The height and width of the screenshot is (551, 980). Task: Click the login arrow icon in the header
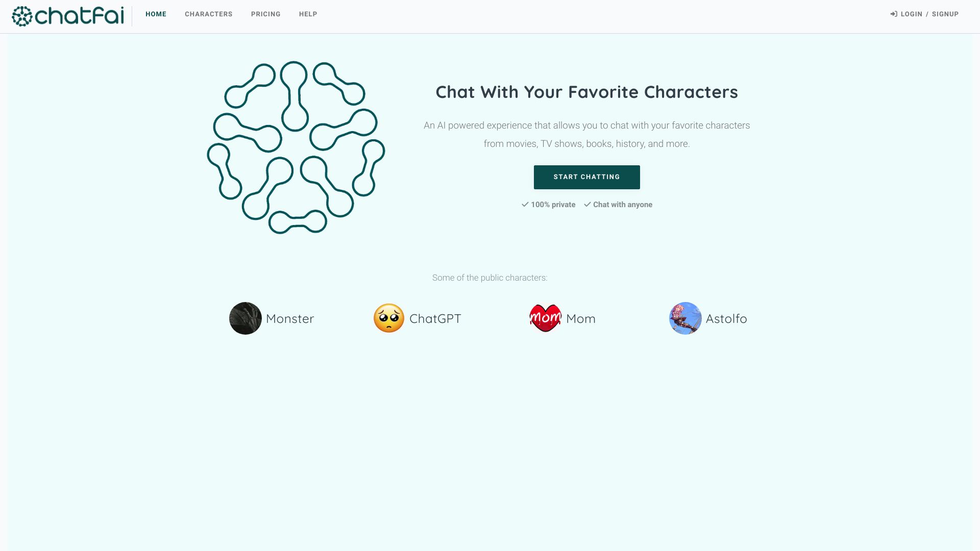[x=894, y=14]
